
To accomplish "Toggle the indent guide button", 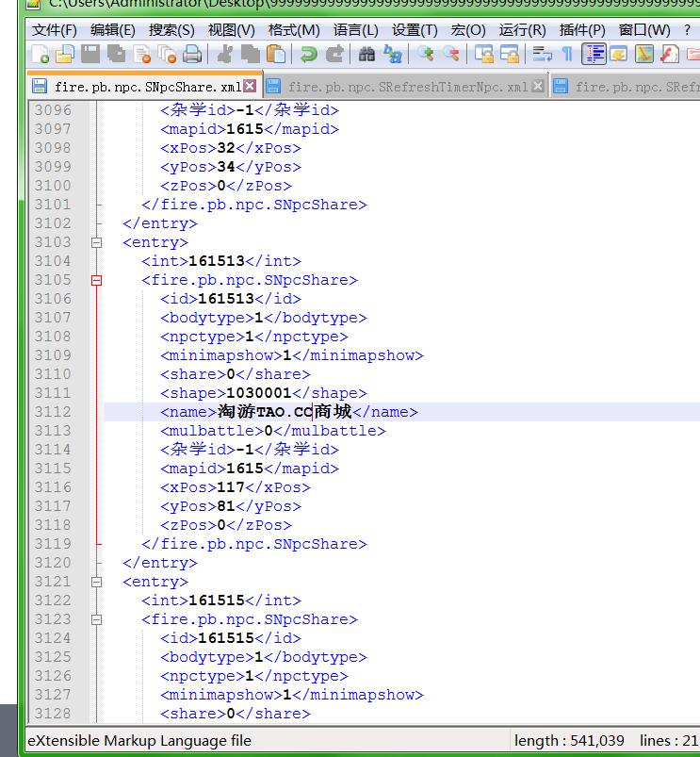I will click(x=594, y=54).
